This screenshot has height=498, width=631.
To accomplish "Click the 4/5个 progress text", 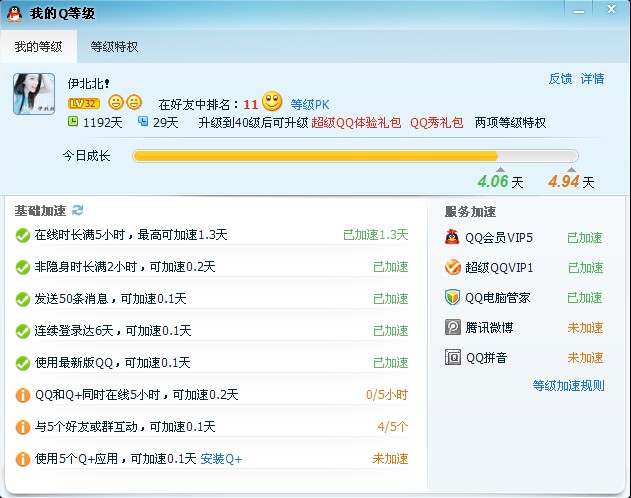I will pyautogui.click(x=393, y=426).
